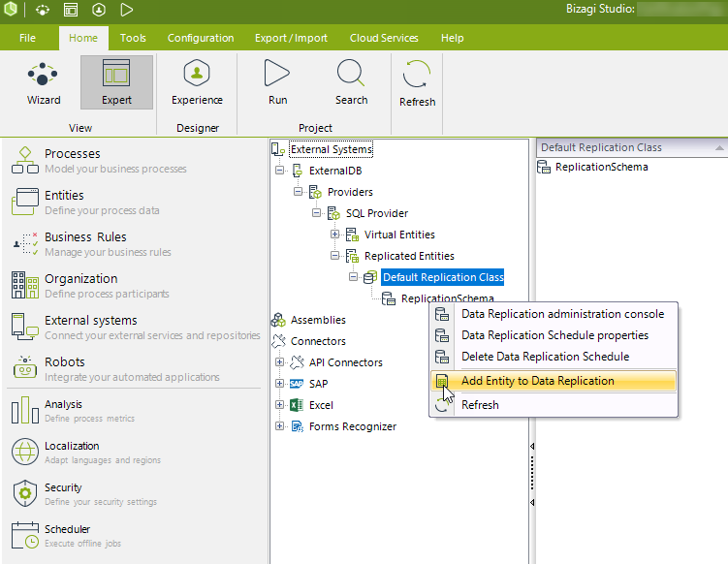Select the Virtual Entities tree node
Viewport: 728px width, 564px height.
coord(399,235)
